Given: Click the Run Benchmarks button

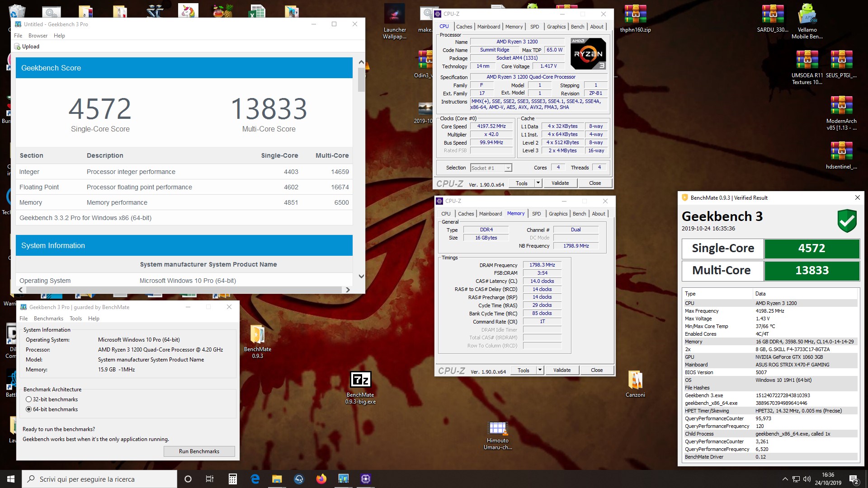Looking at the screenshot, I should [x=199, y=451].
